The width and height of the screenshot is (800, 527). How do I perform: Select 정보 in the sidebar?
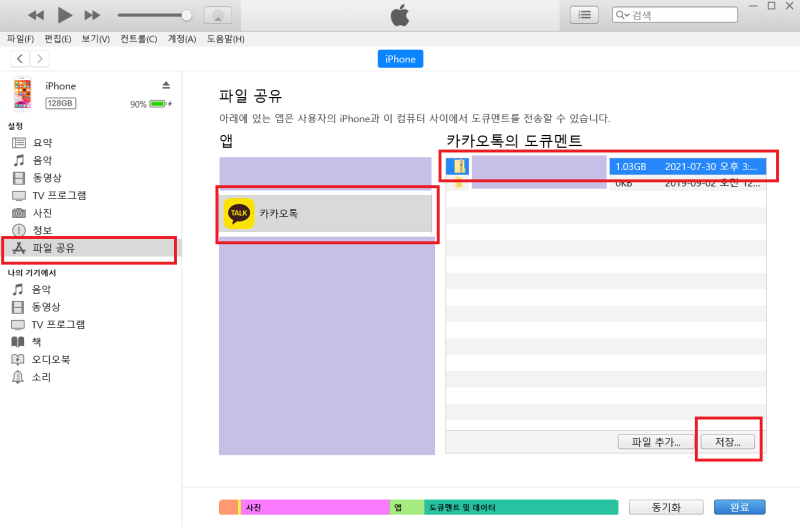click(x=42, y=230)
